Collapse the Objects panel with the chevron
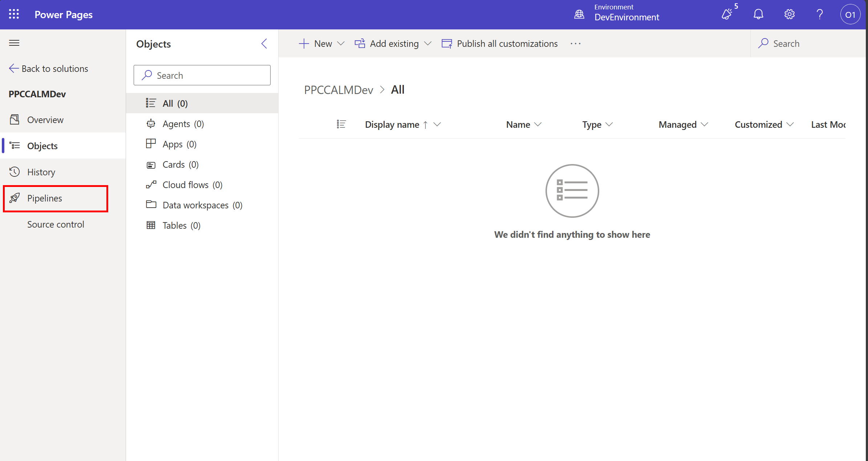This screenshot has height=461, width=868. click(x=264, y=43)
